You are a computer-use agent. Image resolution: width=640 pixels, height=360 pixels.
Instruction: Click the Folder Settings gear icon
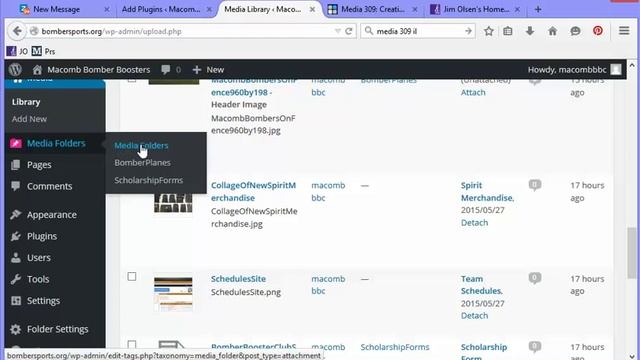16,329
